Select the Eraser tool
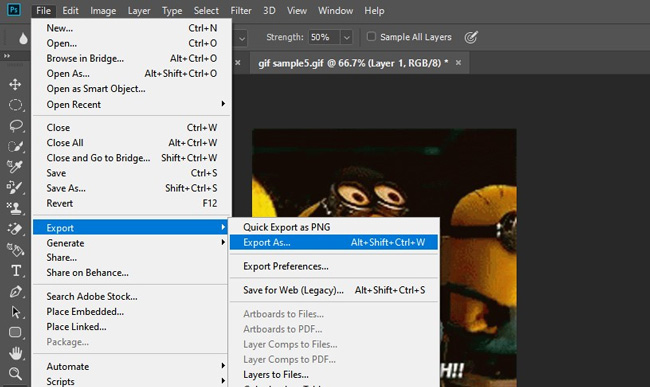 pyautogui.click(x=15, y=229)
